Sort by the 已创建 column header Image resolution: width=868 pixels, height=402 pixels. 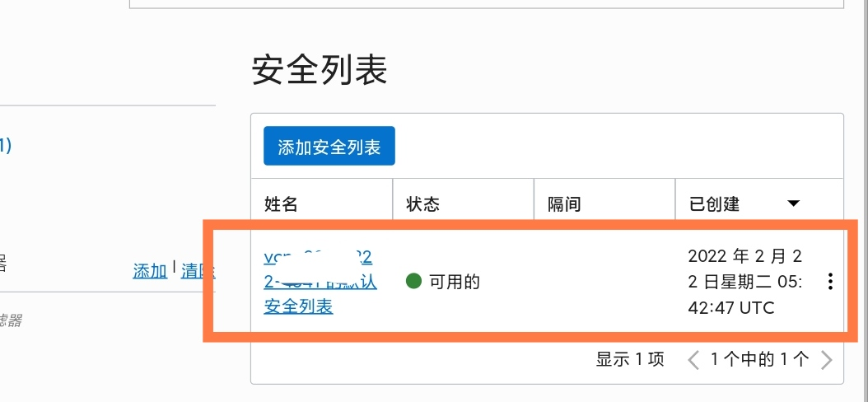pos(714,204)
